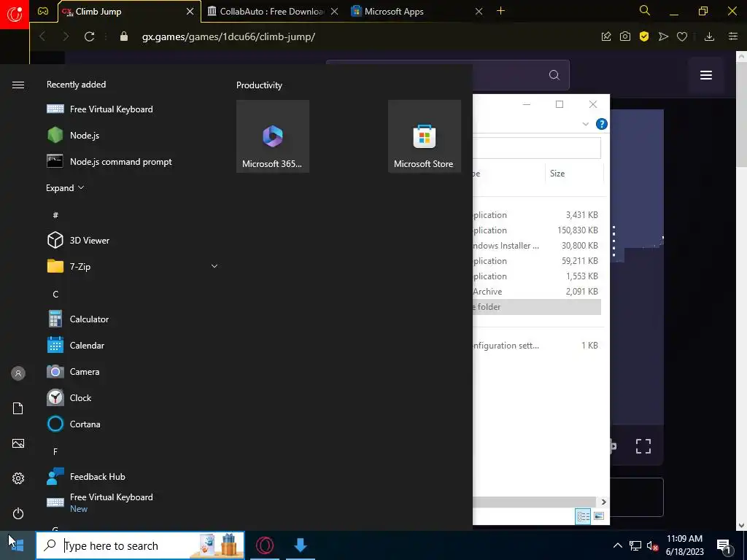Open Explorer help question mark

click(x=602, y=124)
